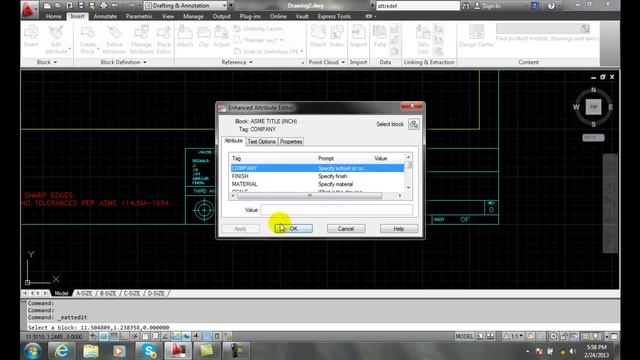This screenshot has height=360, width=640.
Task: Click OK in Enhanced Attribute Editor
Action: coord(293,229)
